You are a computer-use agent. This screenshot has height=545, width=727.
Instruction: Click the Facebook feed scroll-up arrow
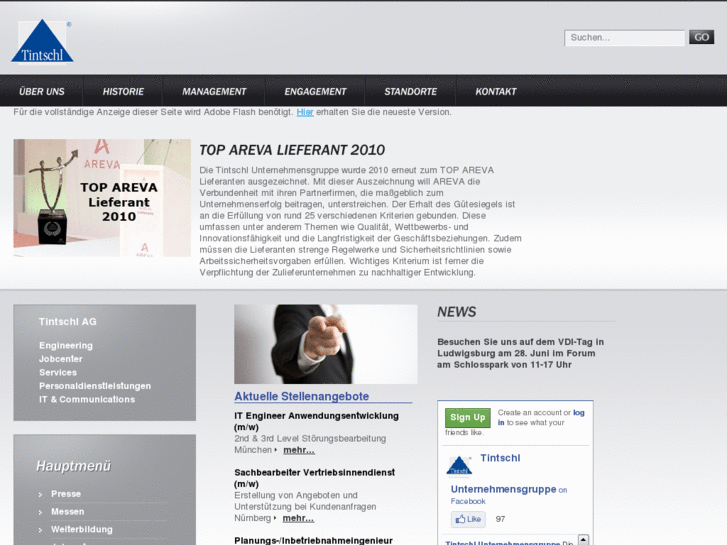point(583,539)
